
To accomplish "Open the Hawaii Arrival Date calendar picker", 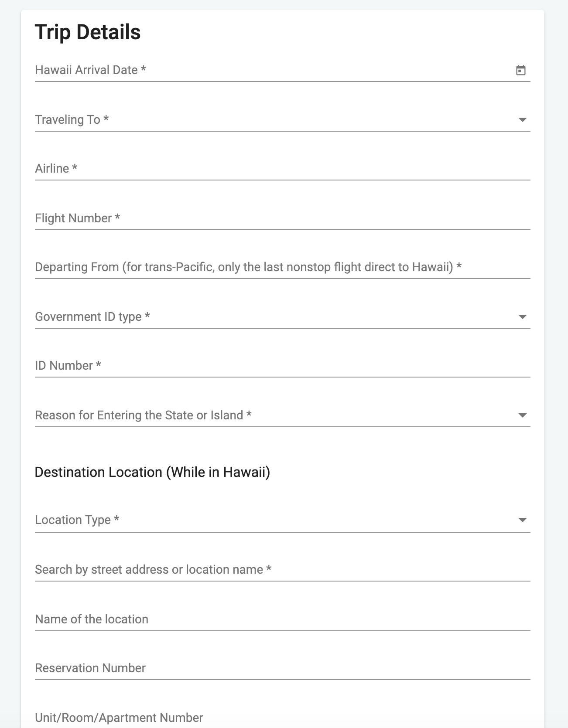I will click(521, 70).
